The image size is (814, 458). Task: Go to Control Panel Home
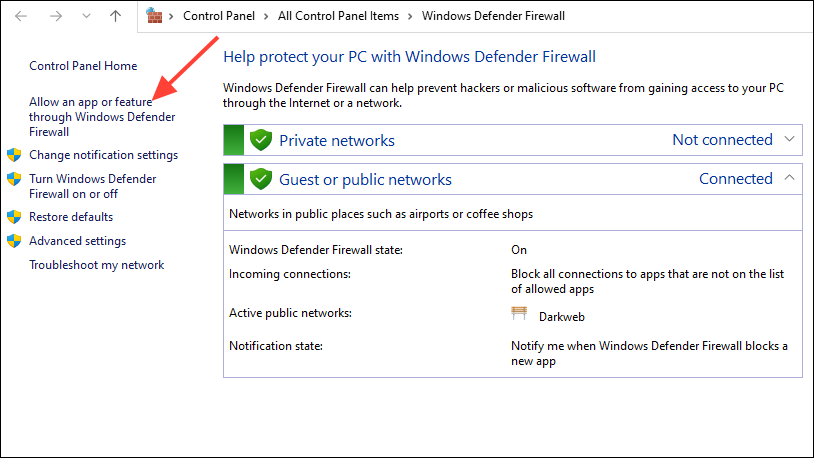tap(83, 66)
